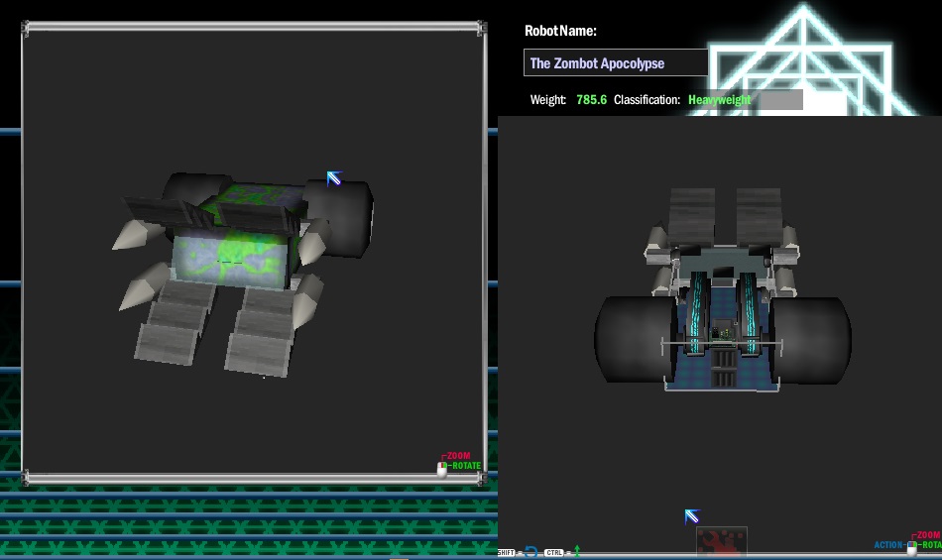The height and width of the screenshot is (560, 942).
Task: Click the blue ACTION hint label
Action: [x=888, y=545]
